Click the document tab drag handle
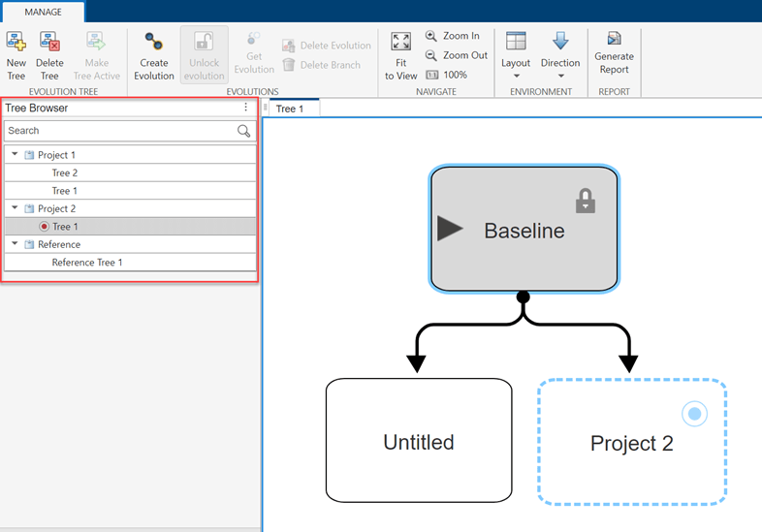762x532 pixels. click(266, 108)
